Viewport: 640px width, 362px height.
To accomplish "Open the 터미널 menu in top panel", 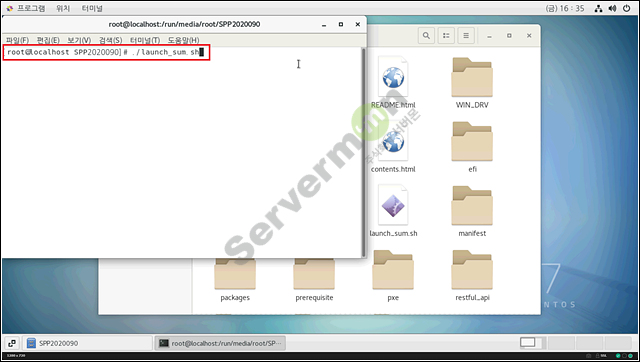I will pyautogui.click(x=92, y=8).
